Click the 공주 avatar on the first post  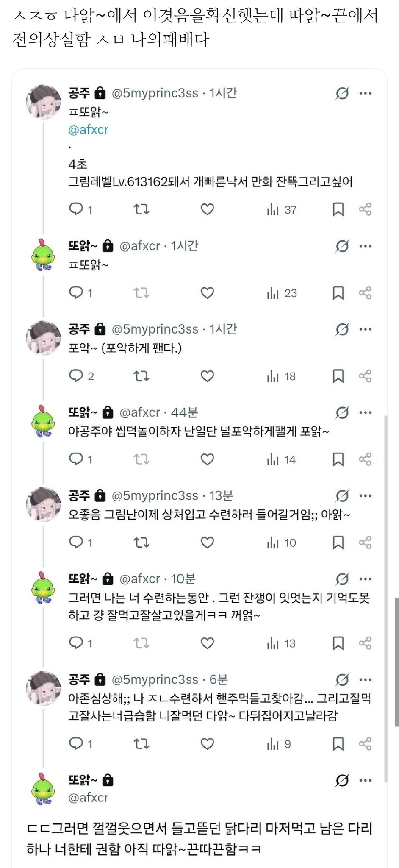(43, 102)
